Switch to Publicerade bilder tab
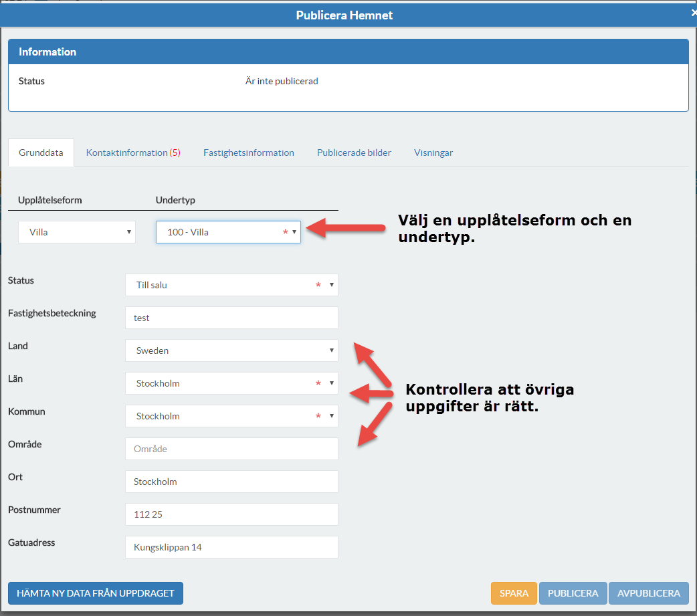The image size is (697, 616). coord(354,152)
